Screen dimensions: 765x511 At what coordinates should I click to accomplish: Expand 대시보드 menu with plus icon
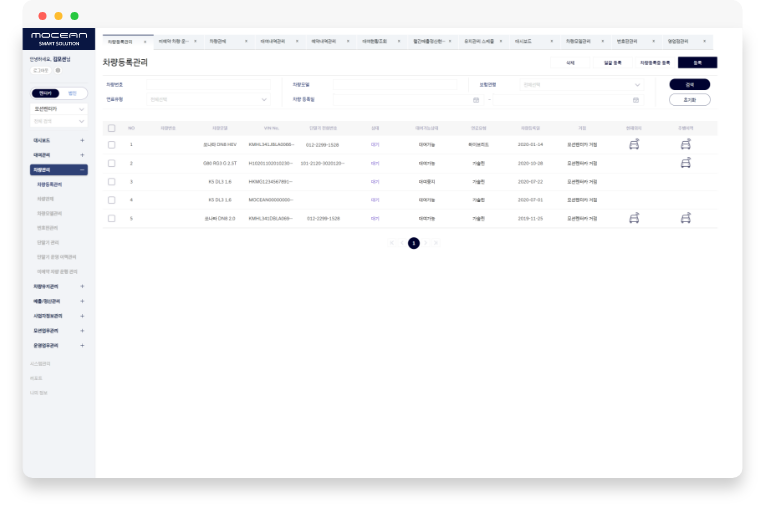click(x=82, y=141)
